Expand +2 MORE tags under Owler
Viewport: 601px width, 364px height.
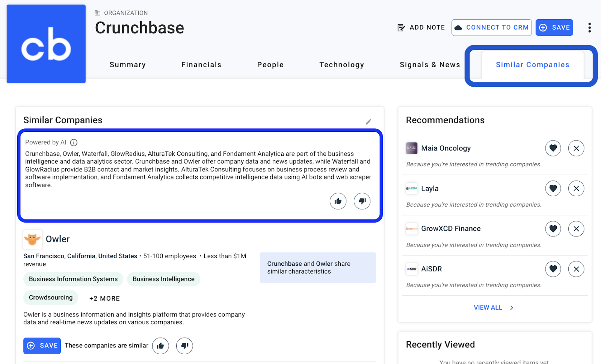[x=104, y=298]
